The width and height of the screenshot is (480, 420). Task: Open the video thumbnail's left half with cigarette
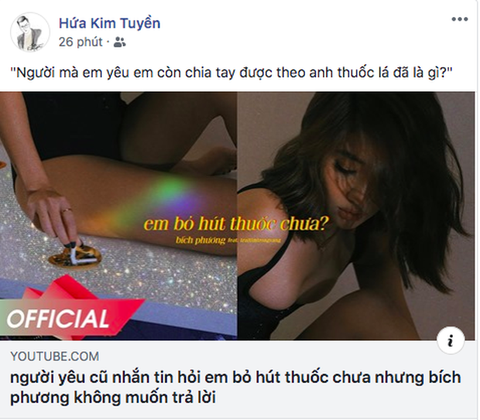118,216
